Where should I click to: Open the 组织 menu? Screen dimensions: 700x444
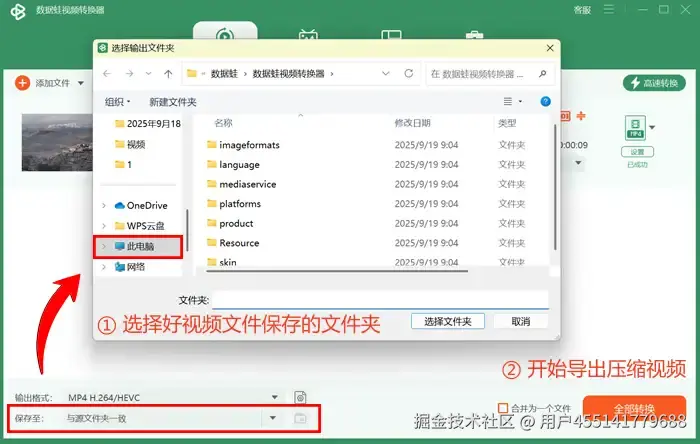117,102
